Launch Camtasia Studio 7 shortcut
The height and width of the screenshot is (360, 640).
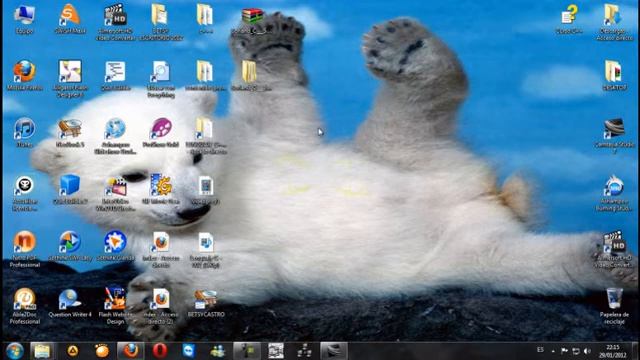click(x=613, y=129)
